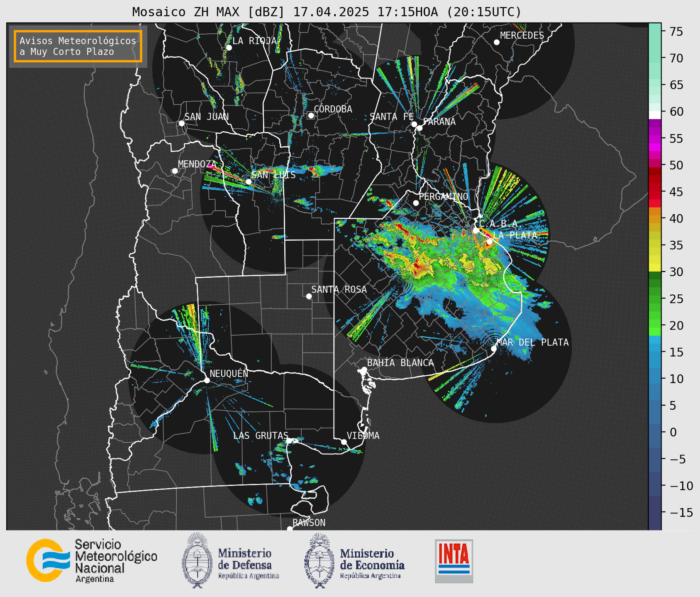Click the 55 dBZ magenta color band
The width and height of the screenshot is (700, 597).
click(655, 139)
